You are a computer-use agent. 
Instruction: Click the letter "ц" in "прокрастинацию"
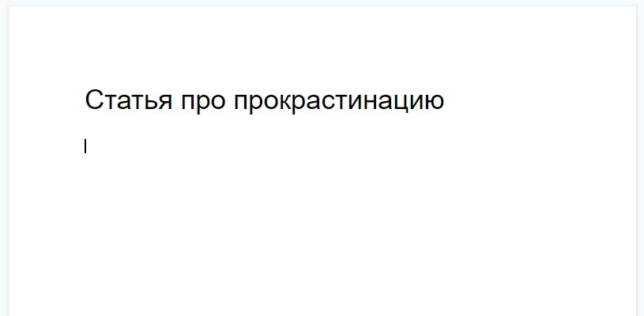(403, 101)
